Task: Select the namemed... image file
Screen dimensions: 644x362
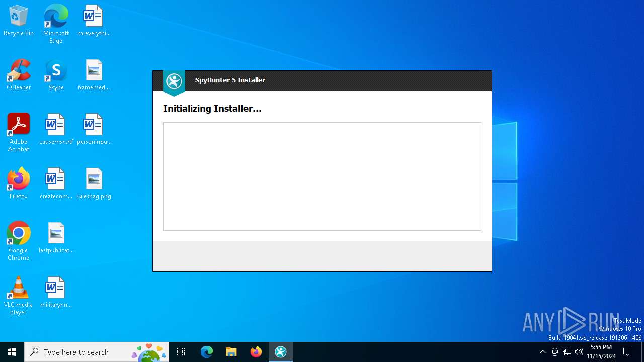Action: click(x=94, y=75)
